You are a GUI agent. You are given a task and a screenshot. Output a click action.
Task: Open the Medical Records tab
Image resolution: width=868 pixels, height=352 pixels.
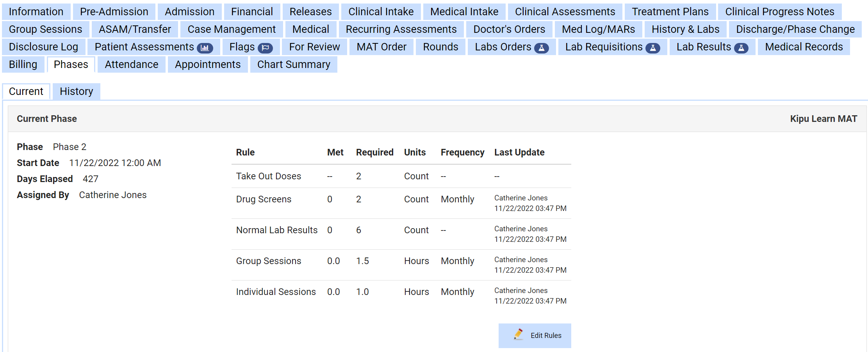[x=804, y=47]
